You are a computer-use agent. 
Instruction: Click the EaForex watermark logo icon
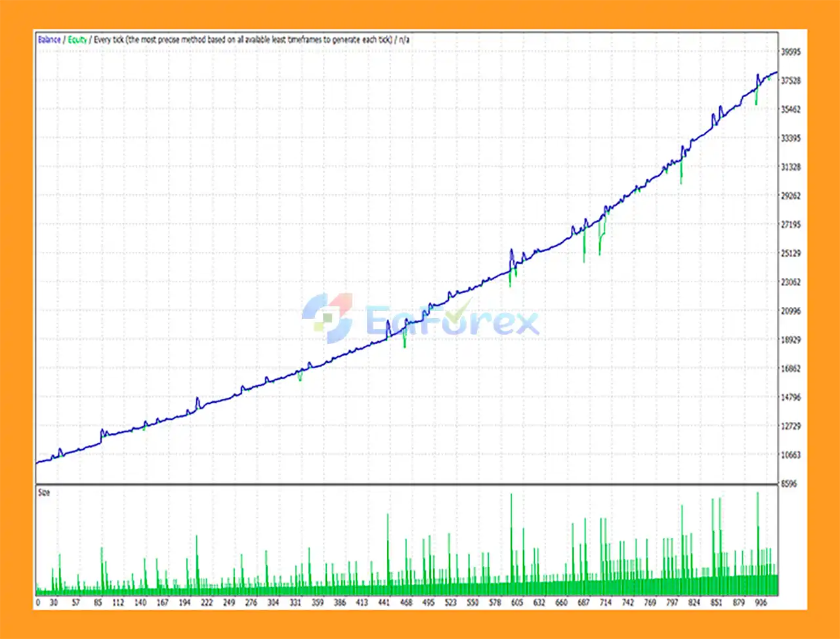[327, 318]
